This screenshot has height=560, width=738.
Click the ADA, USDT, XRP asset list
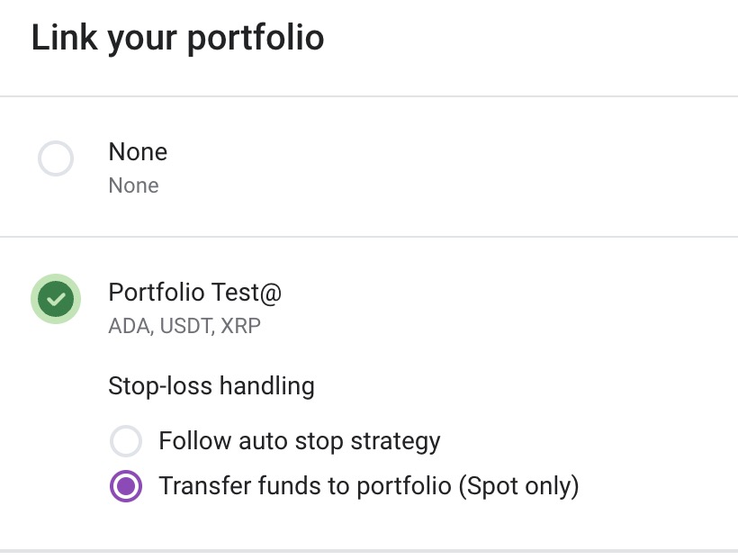pos(184,326)
